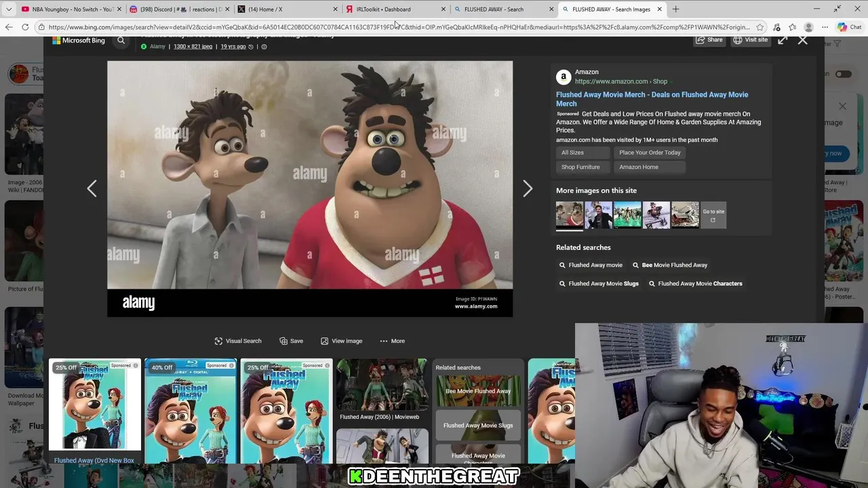868x488 pixels.
Task: Start a Visual Search on the image
Action: (x=238, y=341)
